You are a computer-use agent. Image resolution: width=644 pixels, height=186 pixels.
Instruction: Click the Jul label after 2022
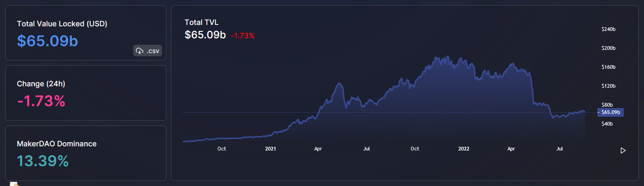point(560,149)
